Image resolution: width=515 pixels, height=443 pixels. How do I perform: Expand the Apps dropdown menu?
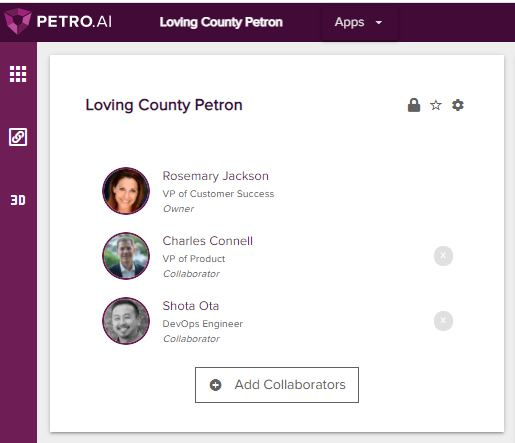tap(358, 22)
